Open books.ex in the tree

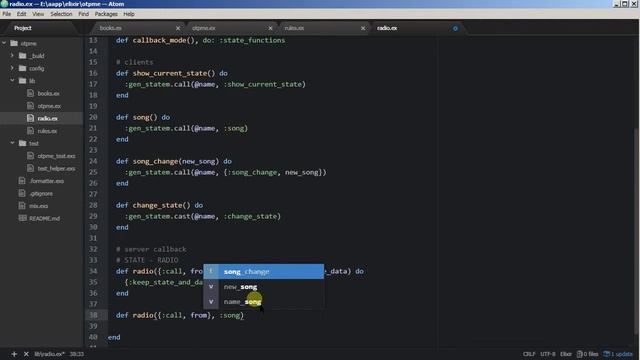point(48,93)
